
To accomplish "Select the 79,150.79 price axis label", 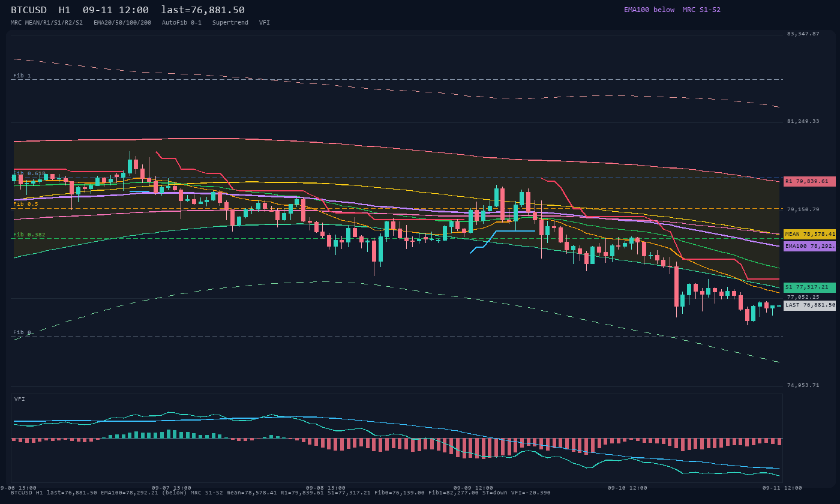I will click(803, 209).
